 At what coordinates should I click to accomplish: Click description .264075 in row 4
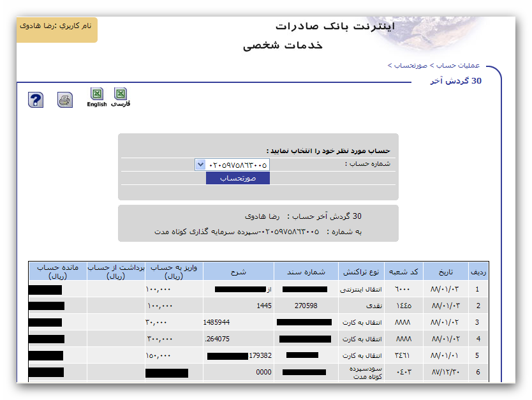(x=217, y=339)
